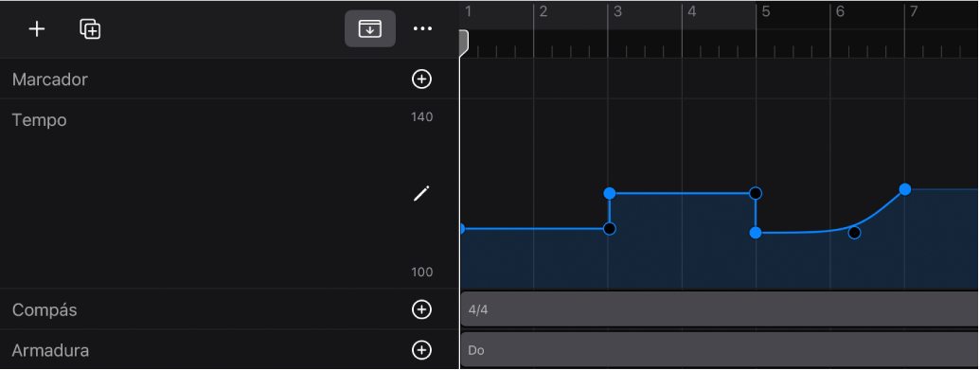The width and height of the screenshot is (980, 370).
Task: Select the upper tempo point at bar 3
Action: point(610,193)
